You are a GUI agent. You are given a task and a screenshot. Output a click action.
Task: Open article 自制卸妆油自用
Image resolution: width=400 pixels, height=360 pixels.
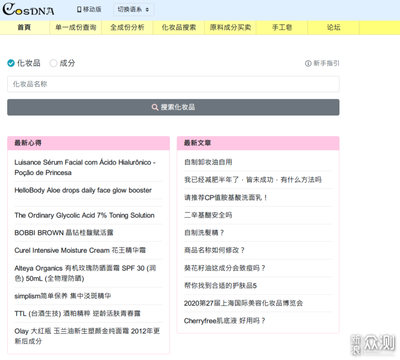(208, 162)
